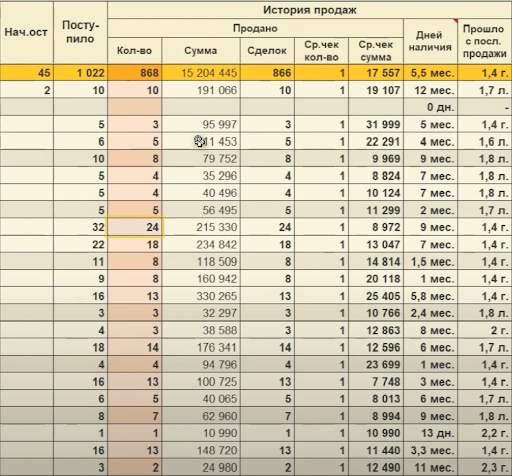Click the 'Дней наличия' header with red comment marker
The height and width of the screenshot is (476, 512).
pos(430,41)
